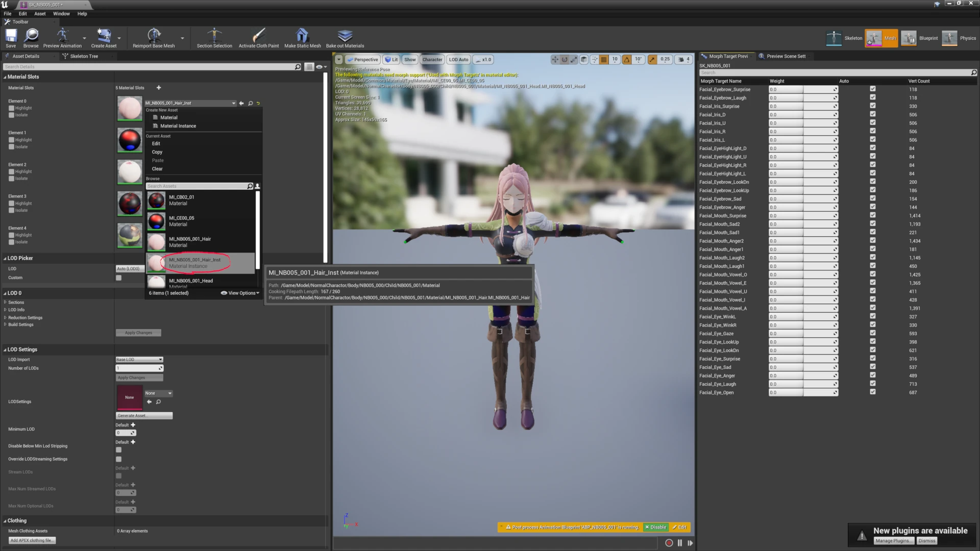Click Add APEX clothing file button
The width and height of the screenshot is (980, 551).
(x=32, y=541)
